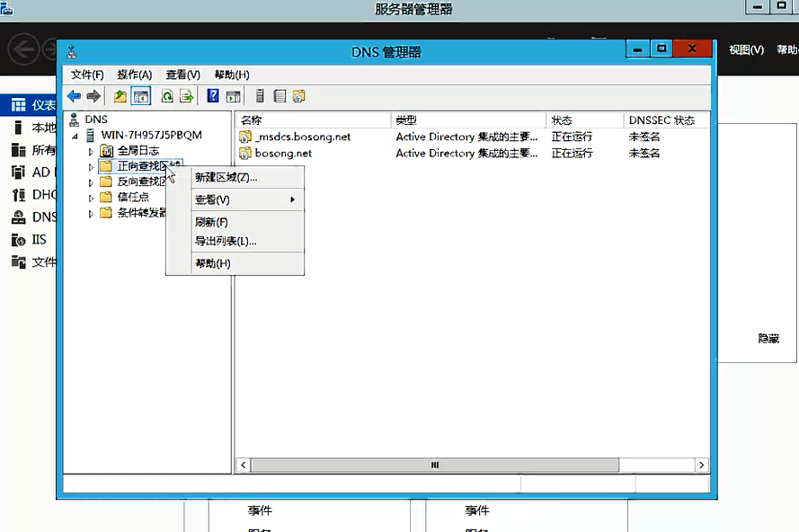Sort by 名称 column header
The image size is (799, 532).
click(314, 120)
